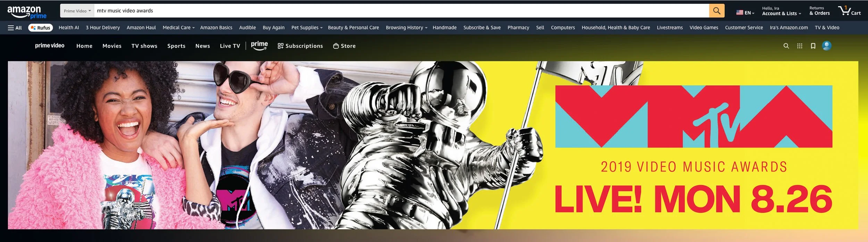The image size is (868, 242).
Task: Open the Prime Video Store
Action: tap(344, 46)
